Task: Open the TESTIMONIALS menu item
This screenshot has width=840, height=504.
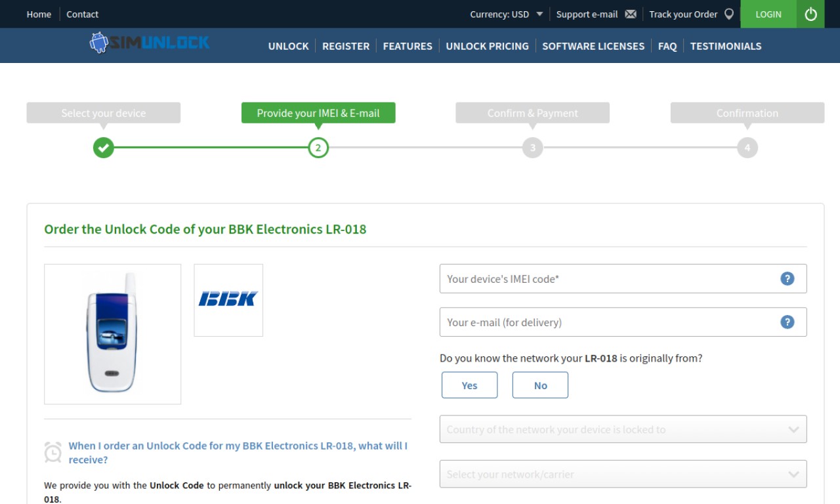Action: point(726,46)
